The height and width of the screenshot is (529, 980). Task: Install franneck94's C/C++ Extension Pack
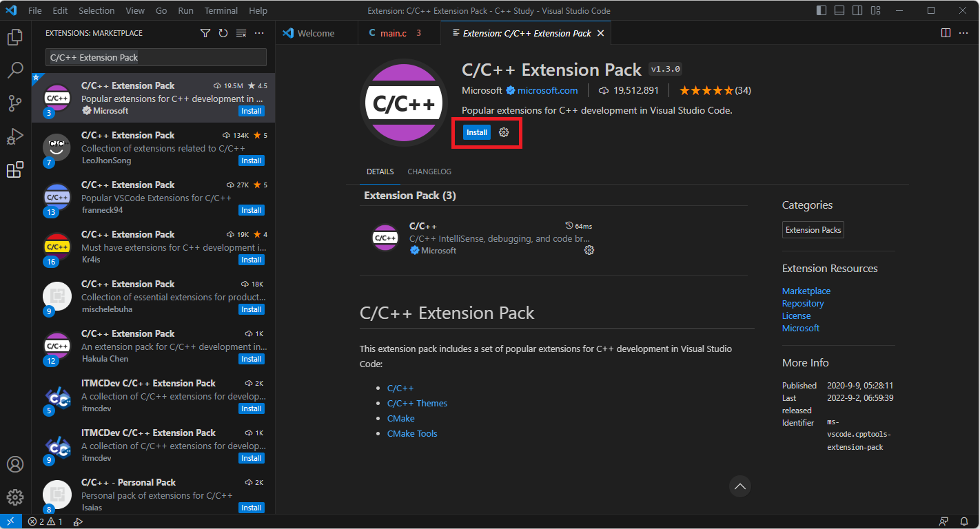click(x=251, y=210)
